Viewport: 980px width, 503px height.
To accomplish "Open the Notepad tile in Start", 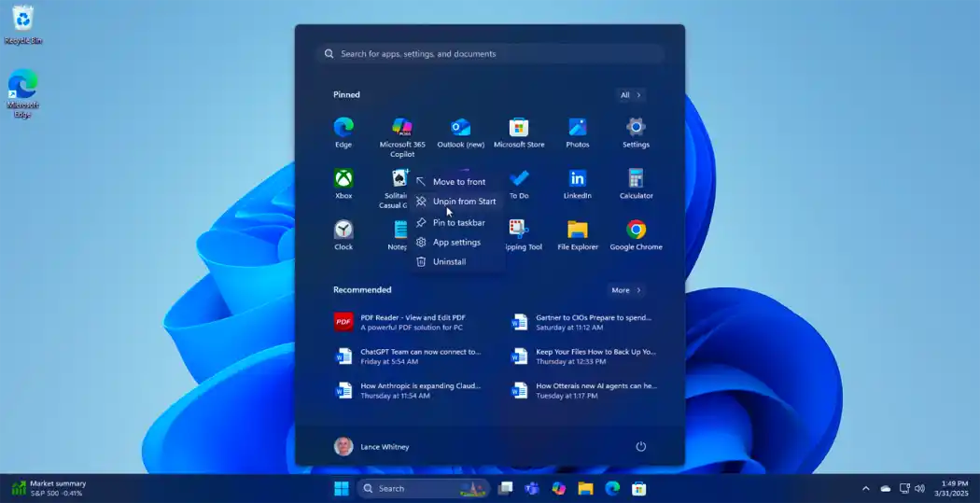I will coord(399,235).
